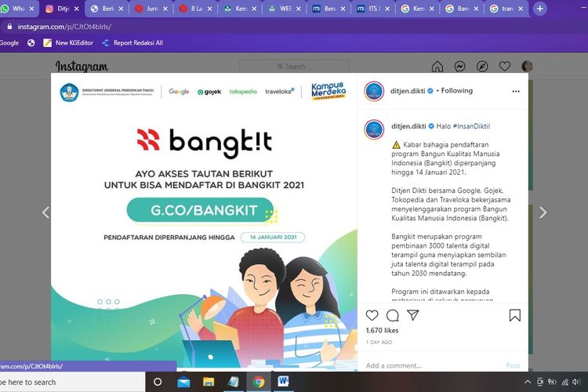
Task: Save the post with the bookmark icon
Action: click(514, 316)
